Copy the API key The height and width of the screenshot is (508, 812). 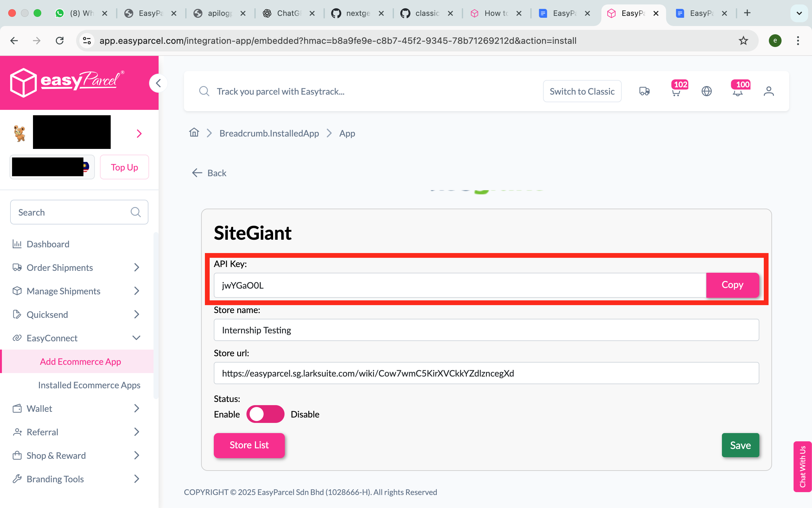(x=732, y=285)
